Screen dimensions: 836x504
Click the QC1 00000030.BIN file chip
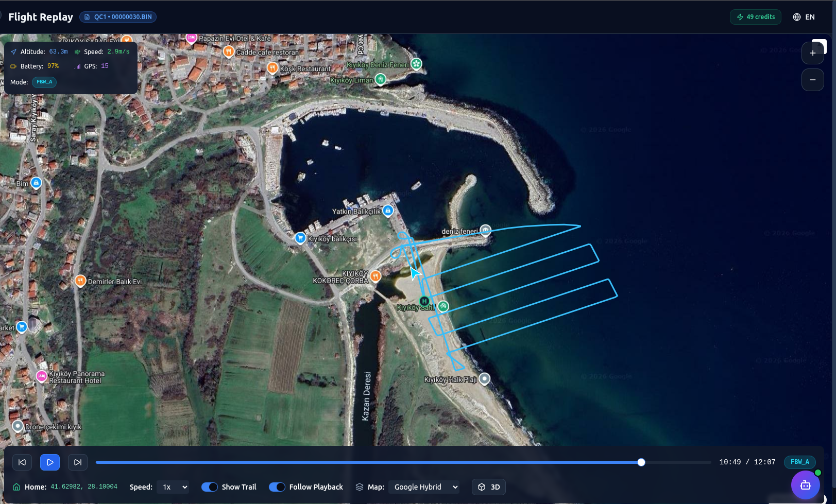pos(118,17)
